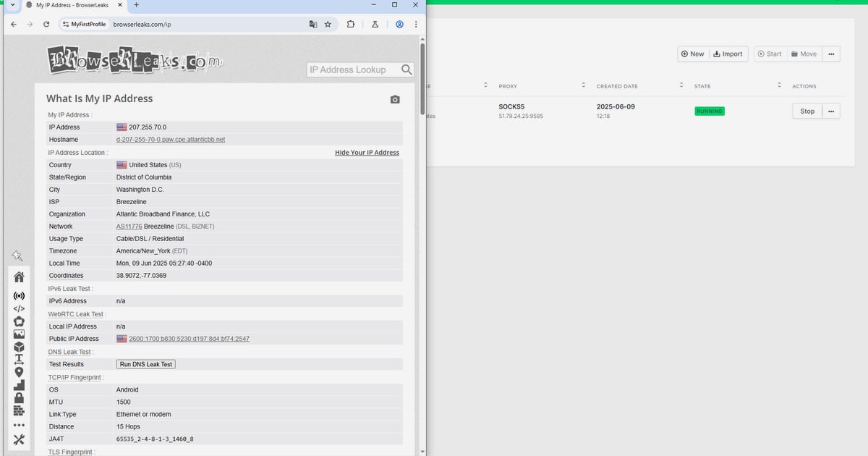
Task: Open the browser profile avatar icon
Action: click(399, 24)
